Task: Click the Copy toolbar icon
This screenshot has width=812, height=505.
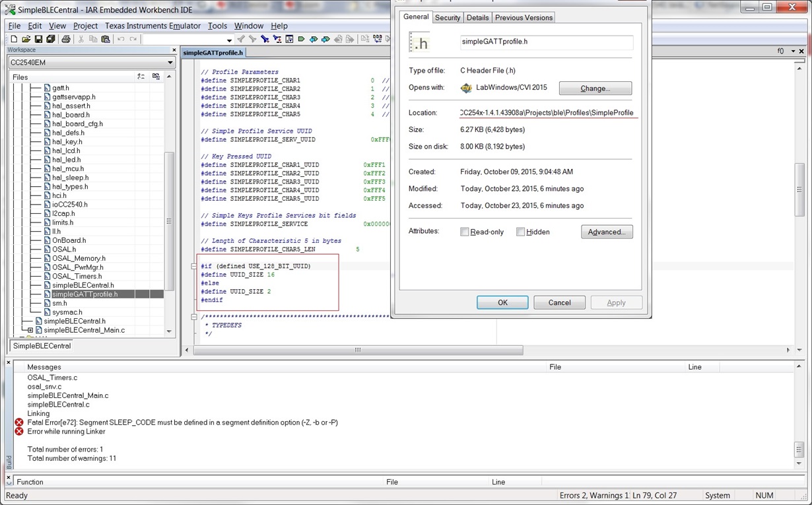Action: click(93, 40)
